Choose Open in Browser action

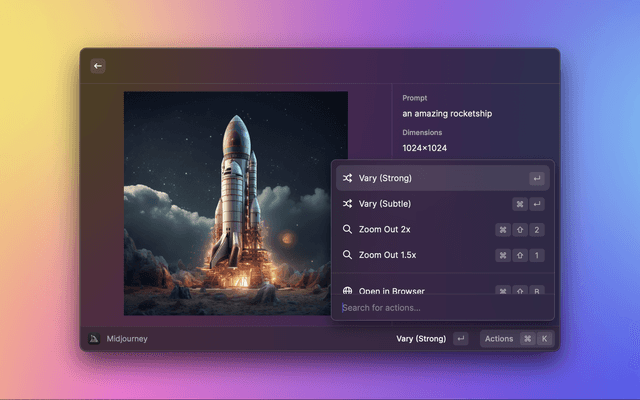[x=392, y=290]
